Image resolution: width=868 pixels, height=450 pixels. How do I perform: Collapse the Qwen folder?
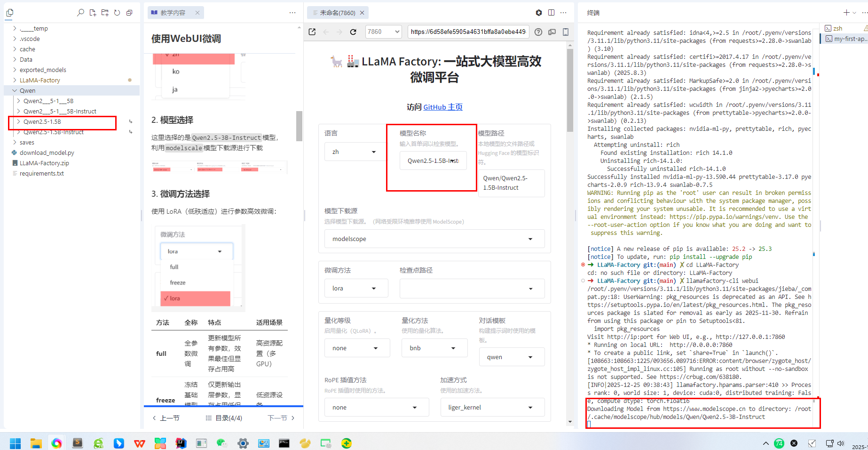[x=71, y=90]
